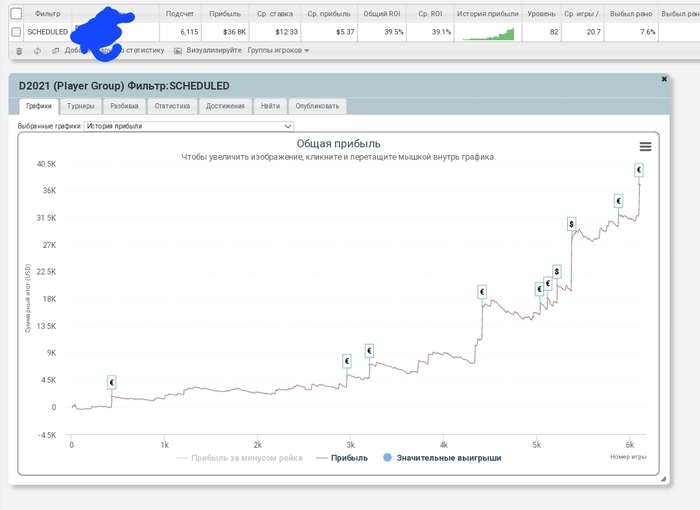
Task: Open the Достижения tab
Action: click(x=225, y=106)
